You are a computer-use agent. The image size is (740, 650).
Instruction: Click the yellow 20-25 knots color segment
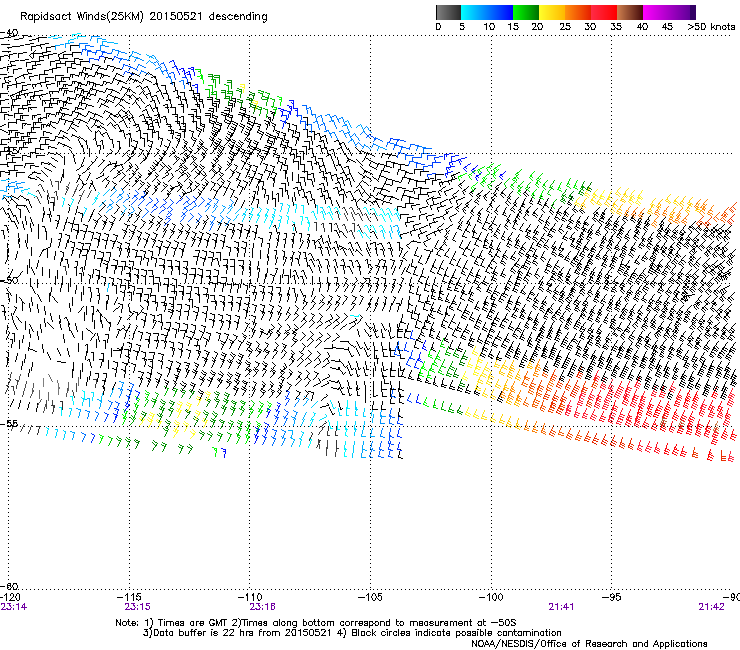pyautogui.click(x=552, y=12)
